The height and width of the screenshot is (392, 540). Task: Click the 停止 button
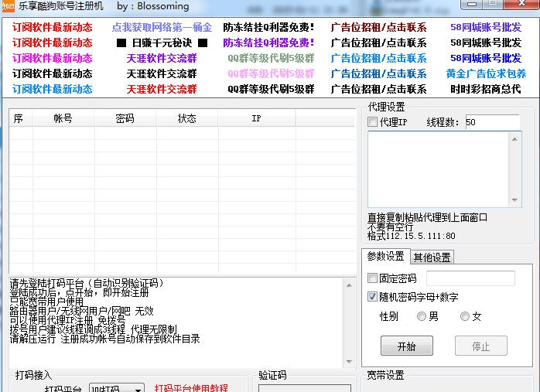coord(481,346)
